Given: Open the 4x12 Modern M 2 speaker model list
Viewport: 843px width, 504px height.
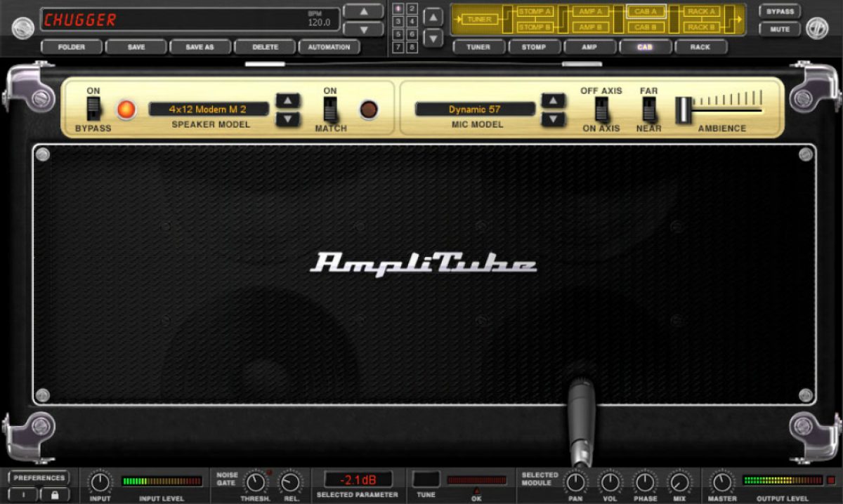Looking at the screenshot, I should pyautogui.click(x=209, y=110).
